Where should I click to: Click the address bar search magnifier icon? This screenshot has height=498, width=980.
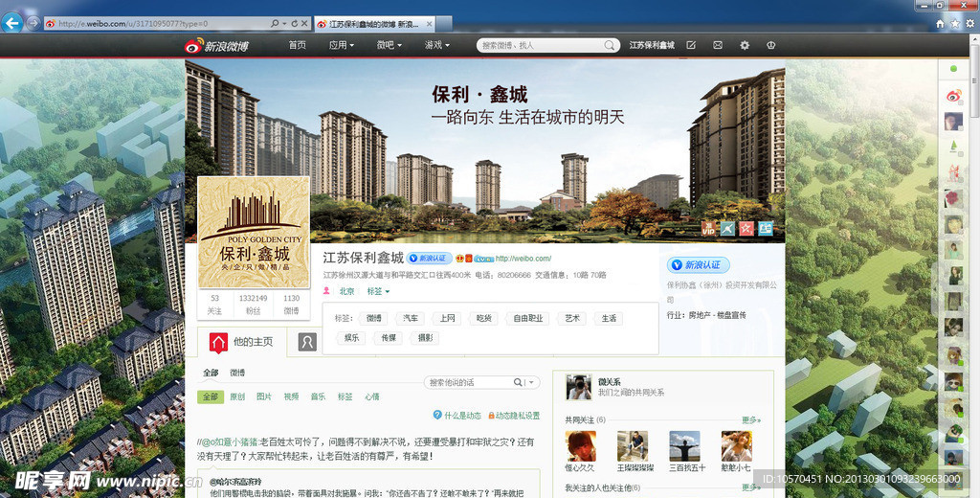275,23
